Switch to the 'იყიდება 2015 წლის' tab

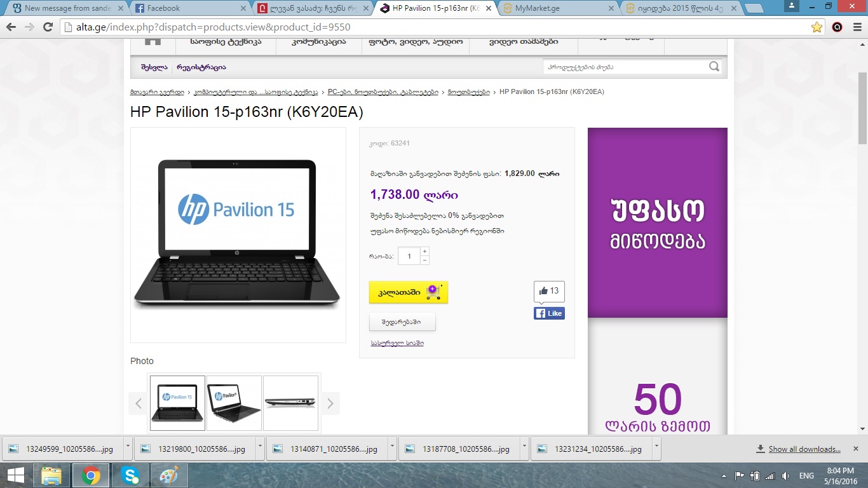679,8
